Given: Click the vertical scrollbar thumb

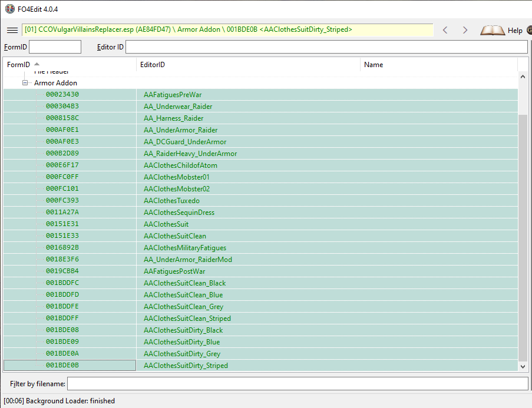Looking at the screenshot, I should (523, 238).
